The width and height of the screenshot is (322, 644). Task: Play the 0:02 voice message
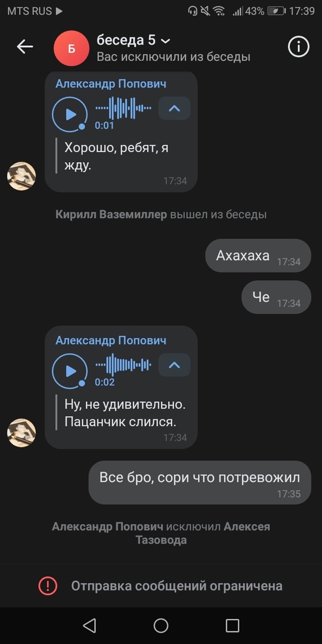(x=70, y=371)
